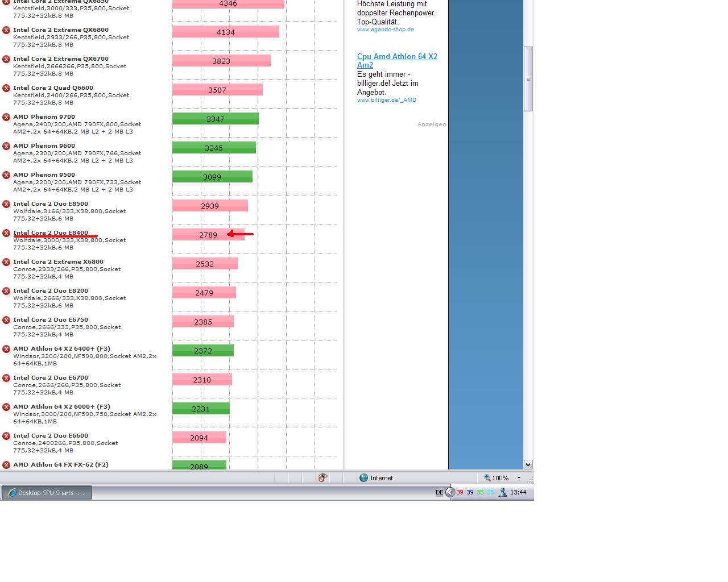This screenshot has height=582, width=728.
Task: Click the pink 2939 score bar
Action: (x=210, y=206)
